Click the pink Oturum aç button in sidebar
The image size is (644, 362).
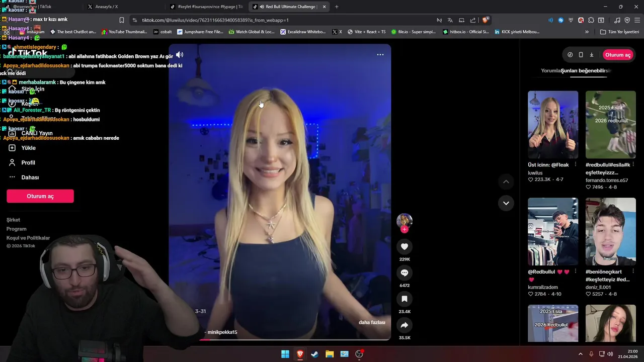pos(40,196)
